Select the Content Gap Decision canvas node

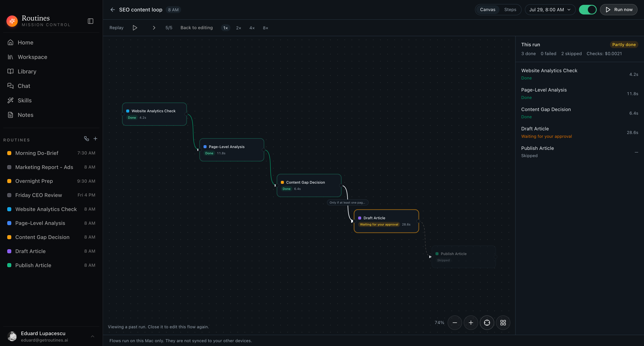(x=309, y=186)
